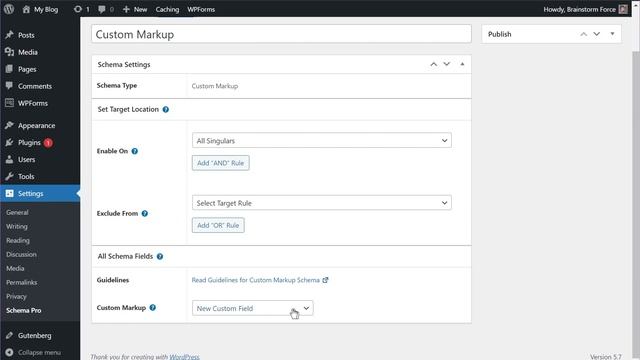
Task: Click the Users icon in sidebar
Action: pos(9,160)
